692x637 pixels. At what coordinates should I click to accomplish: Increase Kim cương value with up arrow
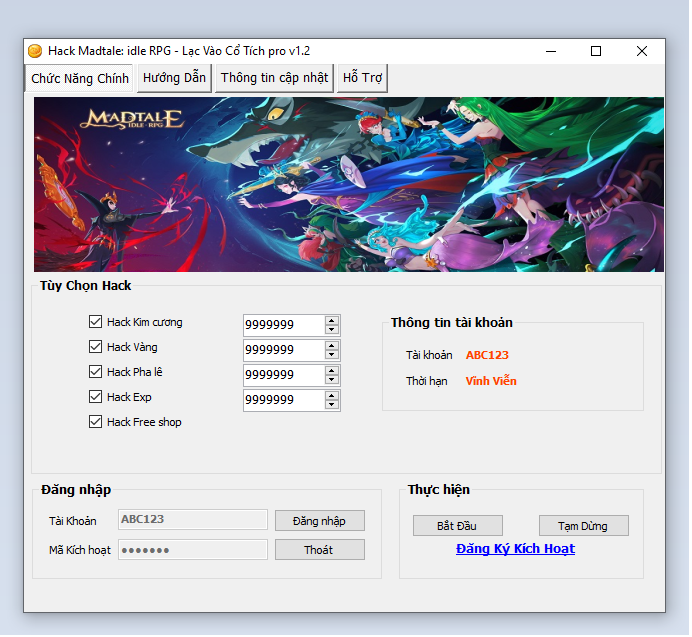[332, 320]
